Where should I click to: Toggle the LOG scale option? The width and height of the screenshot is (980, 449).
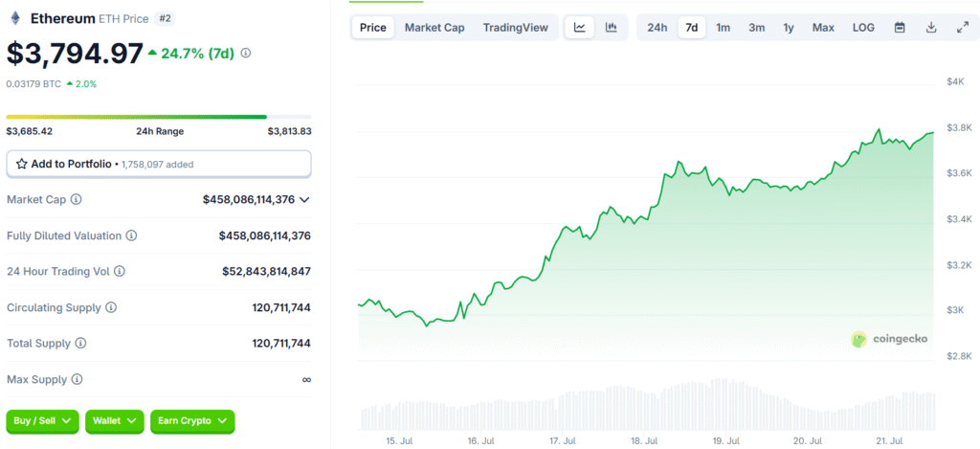(x=864, y=28)
